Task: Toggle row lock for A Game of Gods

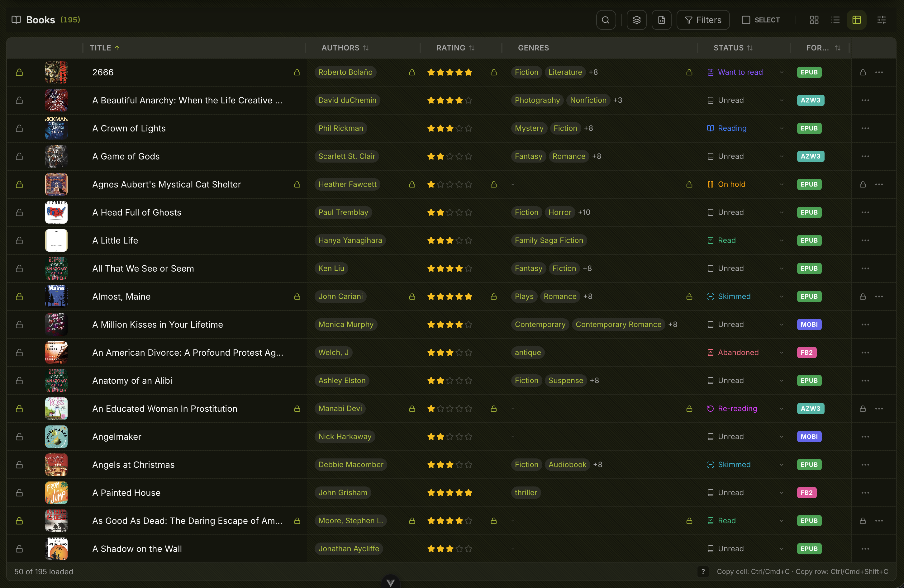Action: coord(19,156)
